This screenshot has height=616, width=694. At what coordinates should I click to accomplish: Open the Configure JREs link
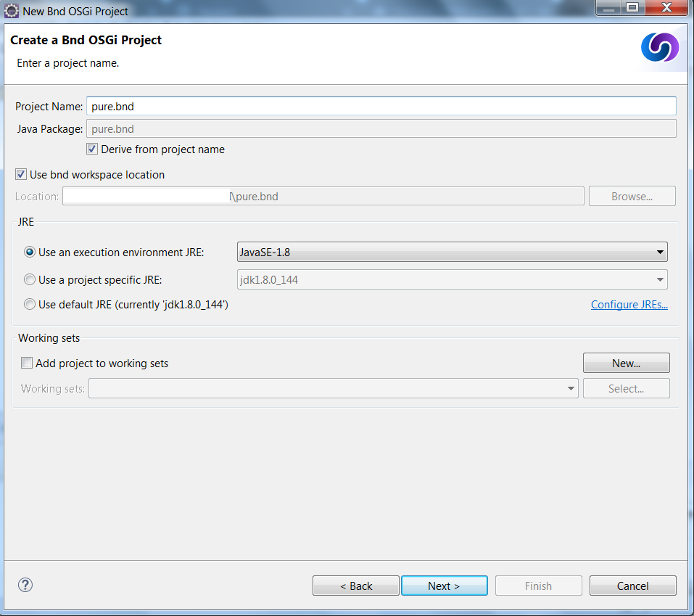(x=629, y=304)
